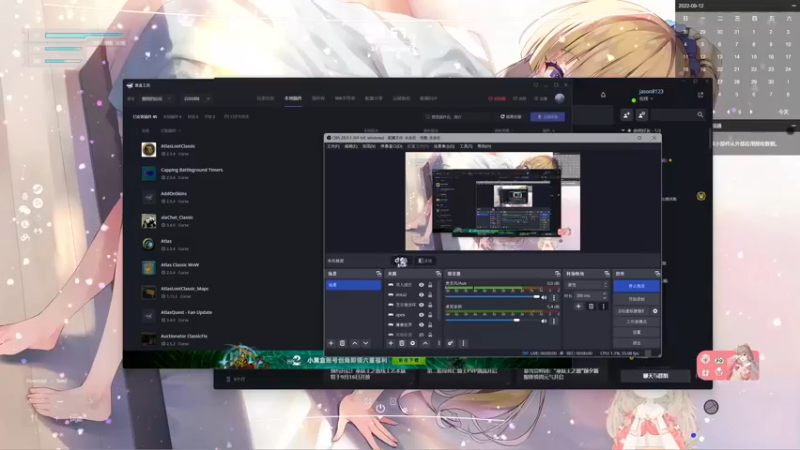The width and height of the screenshot is (800, 450).
Task: Open the 编辑(E) menu in OBS
Action: (351, 146)
